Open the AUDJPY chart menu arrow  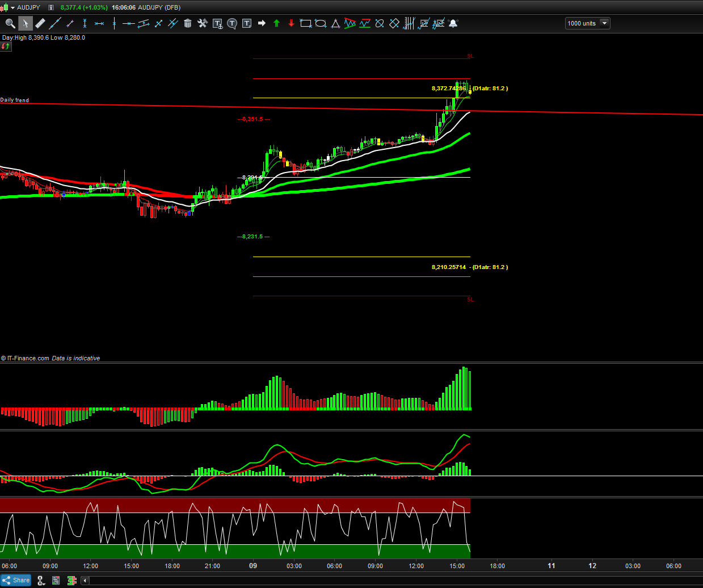12,7
